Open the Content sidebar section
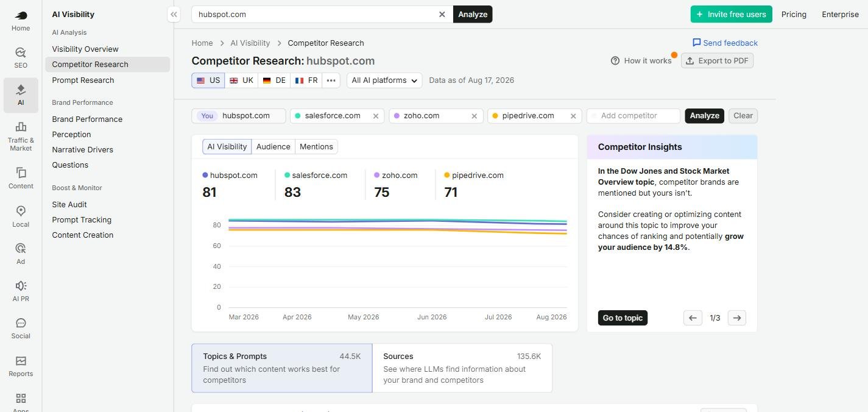 pyautogui.click(x=21, y=178)
